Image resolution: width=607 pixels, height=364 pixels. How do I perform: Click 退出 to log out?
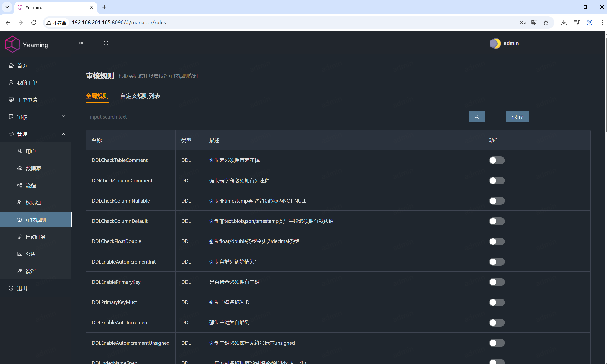click(x=22, y=289)
